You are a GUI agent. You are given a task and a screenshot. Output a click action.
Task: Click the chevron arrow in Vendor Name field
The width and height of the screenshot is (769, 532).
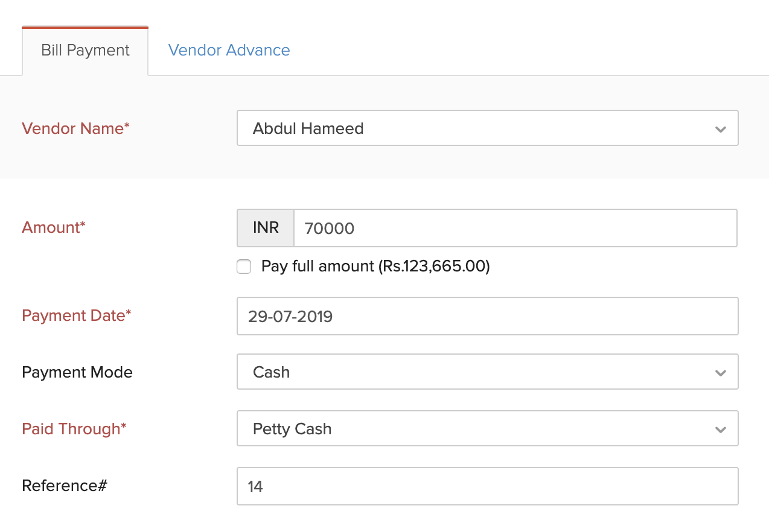click(x=720, y=129)
